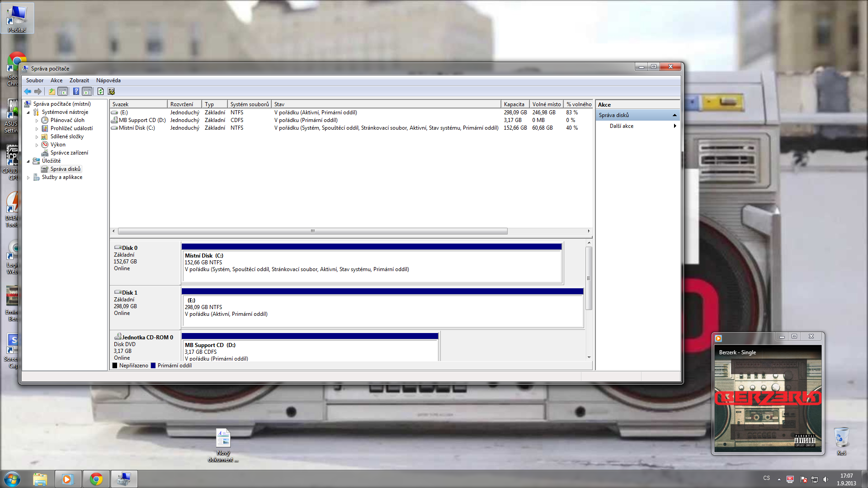Open the Nápověda menu
Screen dimensions: 868x488
tap(108, 80)
